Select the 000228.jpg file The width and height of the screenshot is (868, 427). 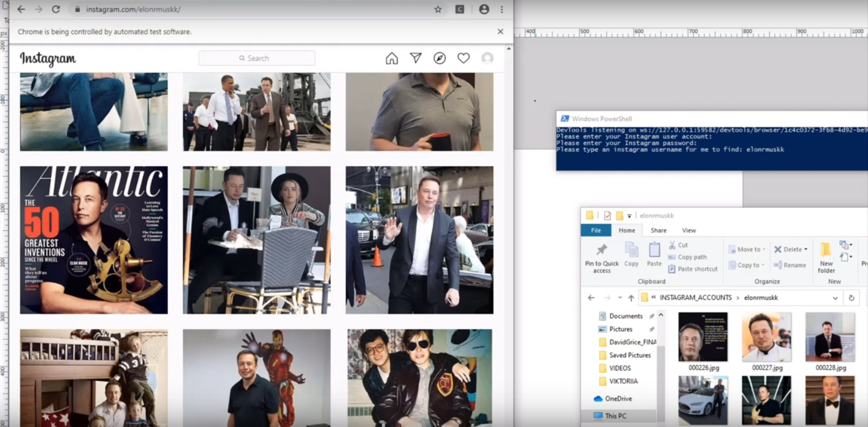click(x=831, y=342)
